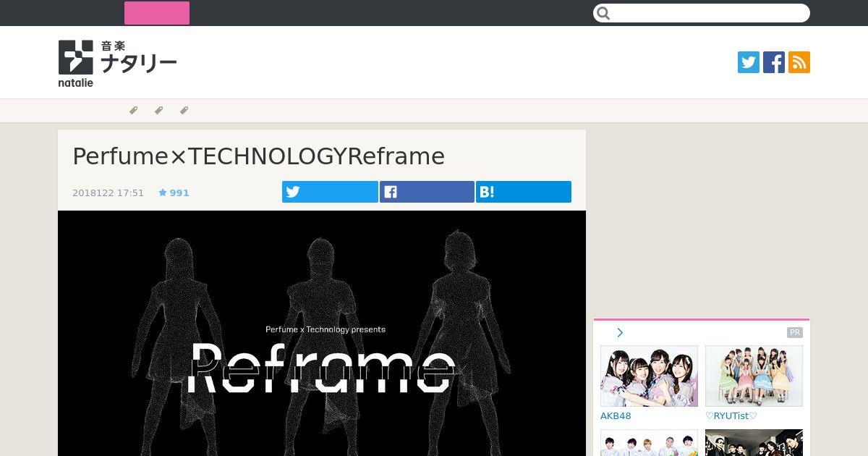Open the RYUTist thumbnail image
This screenshot has height=456, width=868.
pos(754,376)
